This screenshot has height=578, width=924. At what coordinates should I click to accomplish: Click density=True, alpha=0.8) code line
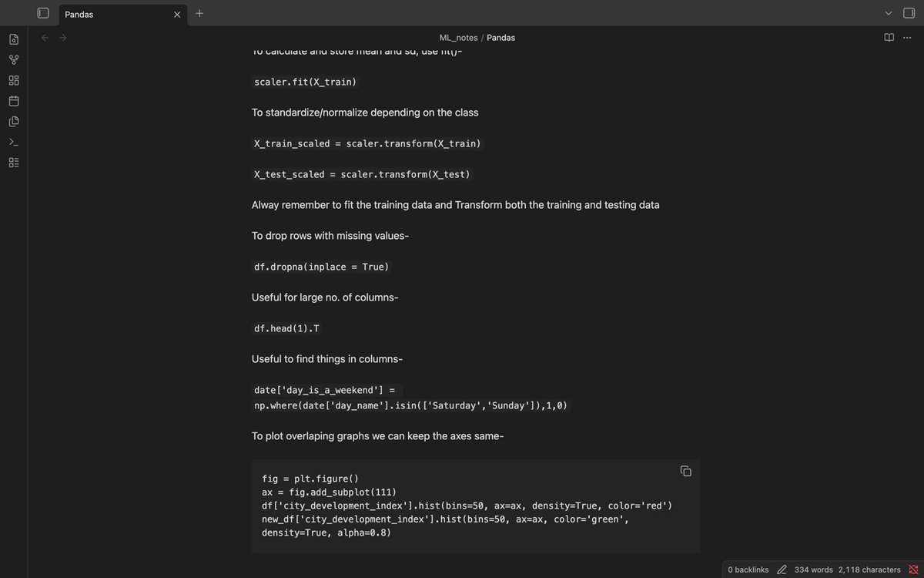326,533
